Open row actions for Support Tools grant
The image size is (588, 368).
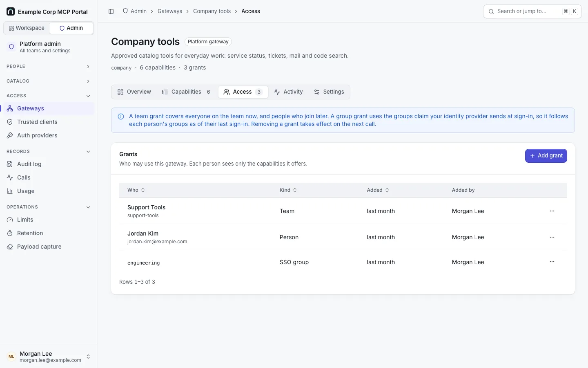coord(552,211)
